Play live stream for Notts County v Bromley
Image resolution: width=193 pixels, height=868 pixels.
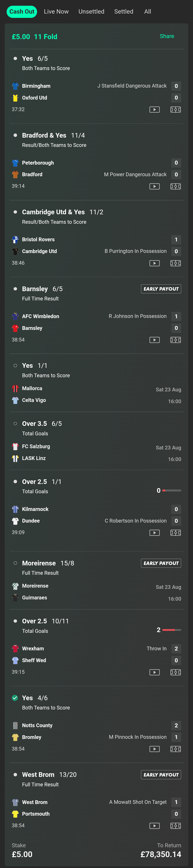(x=155, y=749)
